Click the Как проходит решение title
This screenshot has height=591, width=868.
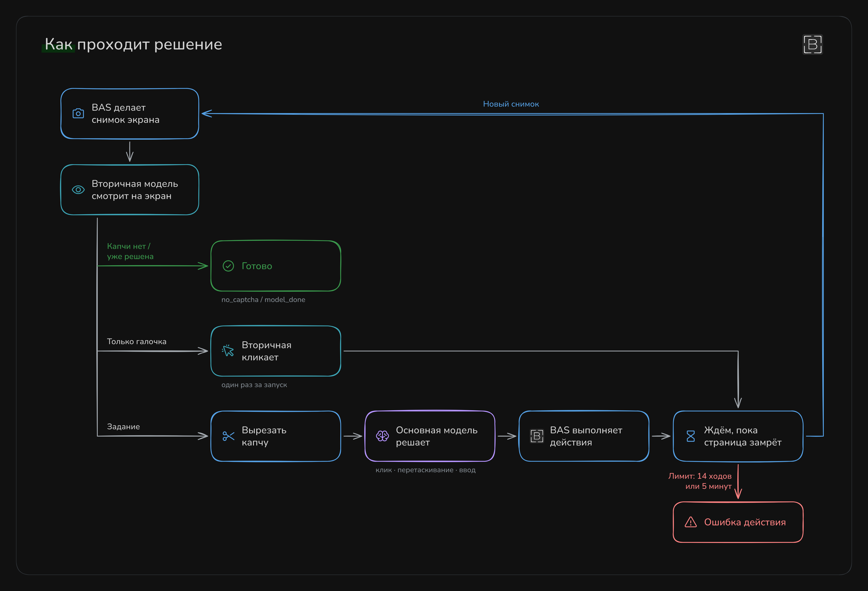[133, 44]
